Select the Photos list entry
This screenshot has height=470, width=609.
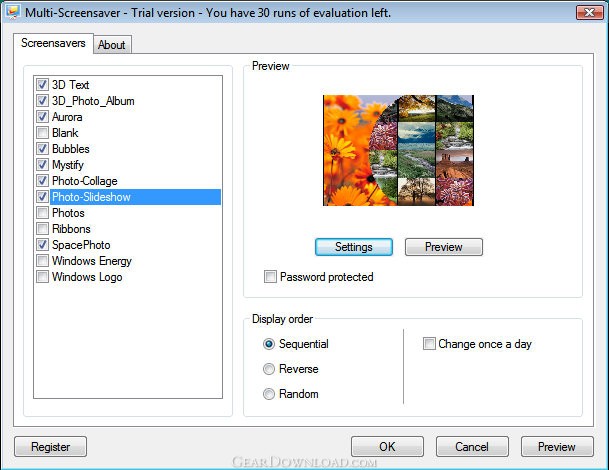coord(68,212)
